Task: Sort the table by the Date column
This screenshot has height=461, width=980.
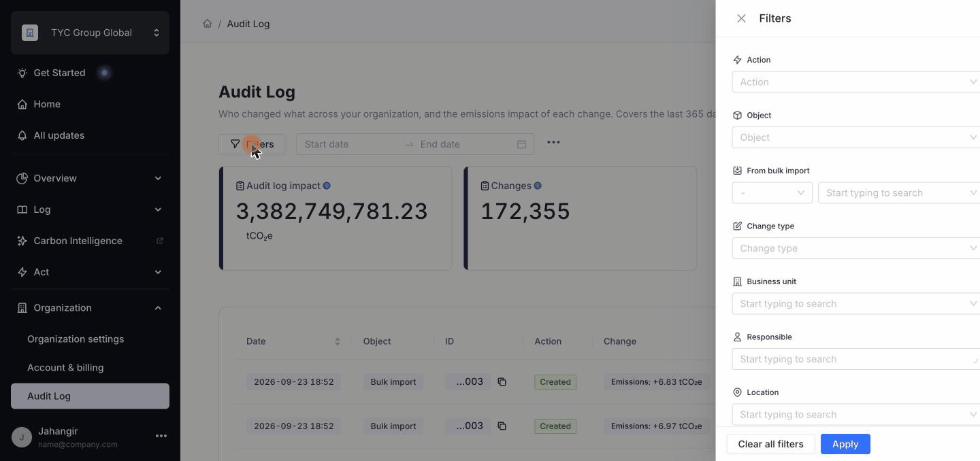Action: pyautogui.click(x=337, y=341)
